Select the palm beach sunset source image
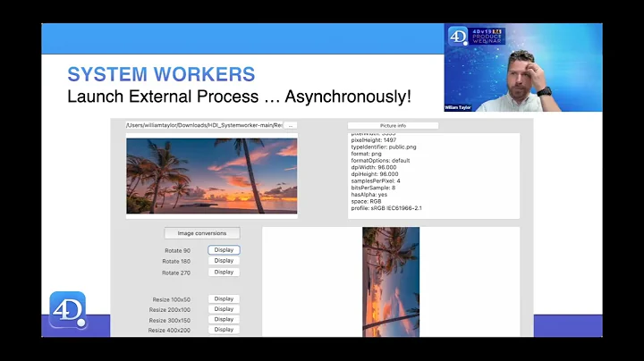Viewport: 644px width, 361px height. click(211, 175)
